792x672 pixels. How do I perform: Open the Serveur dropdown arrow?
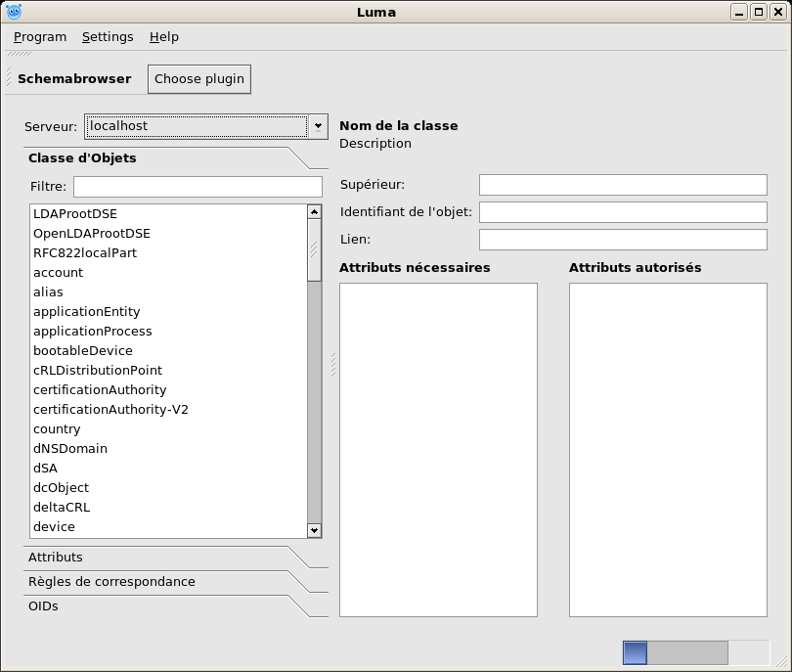318,126
